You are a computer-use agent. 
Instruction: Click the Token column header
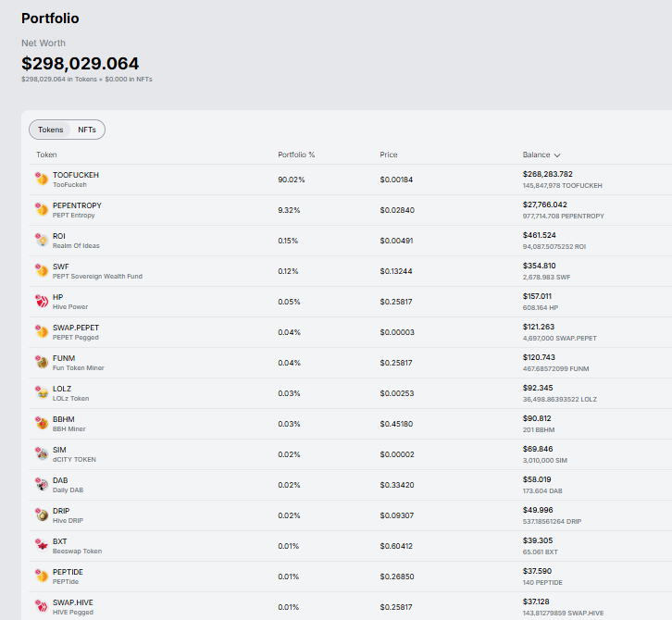point(46,155)
